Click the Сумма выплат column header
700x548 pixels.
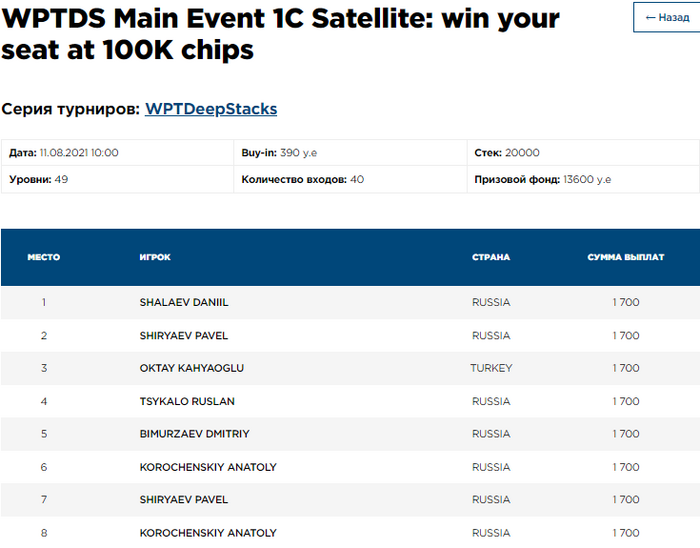(x=626, y=257)
